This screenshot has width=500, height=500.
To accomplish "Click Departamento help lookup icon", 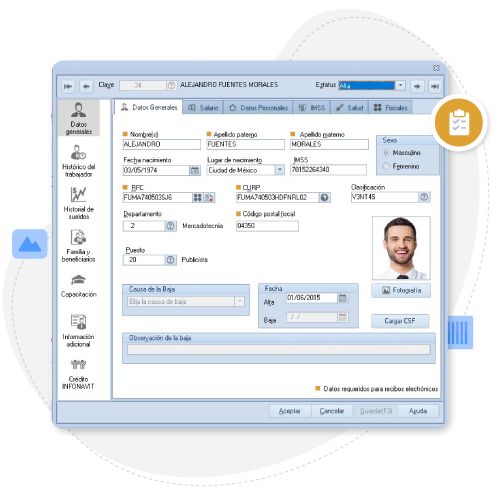I will 170,226.
